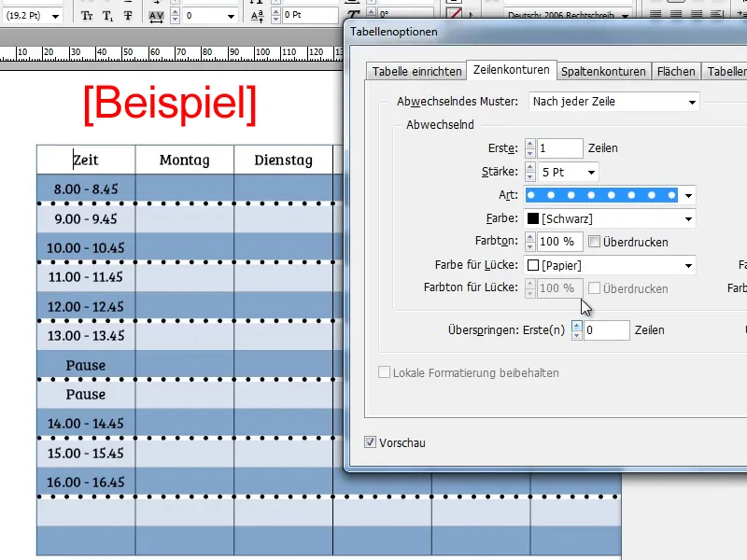Click the tracking stepper arrows
This screenshot has height=560, width=747.
coord(175,16)
